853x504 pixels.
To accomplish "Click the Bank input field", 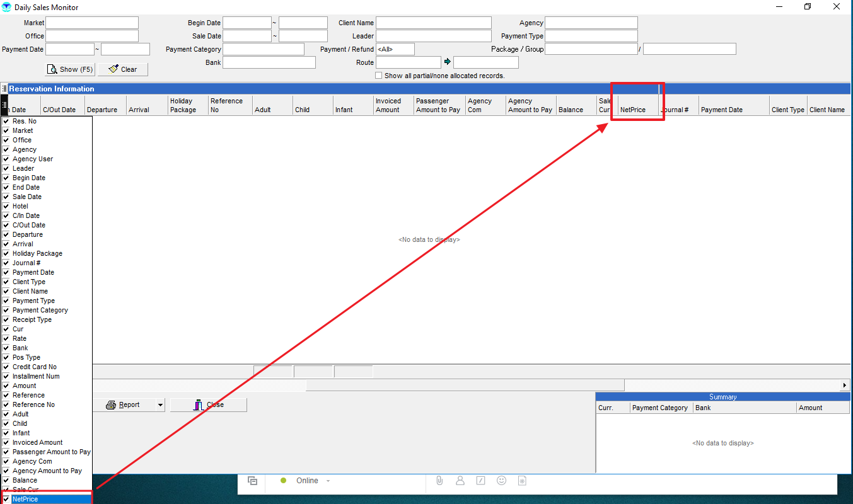I will (x=269, y=62).
